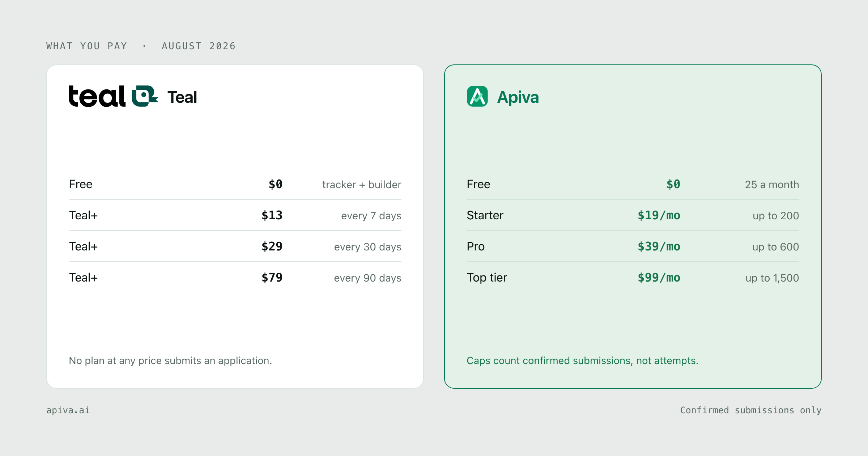Click 'up to 1,500' cap text
This screenshot has width=868, height=456.
772,278
